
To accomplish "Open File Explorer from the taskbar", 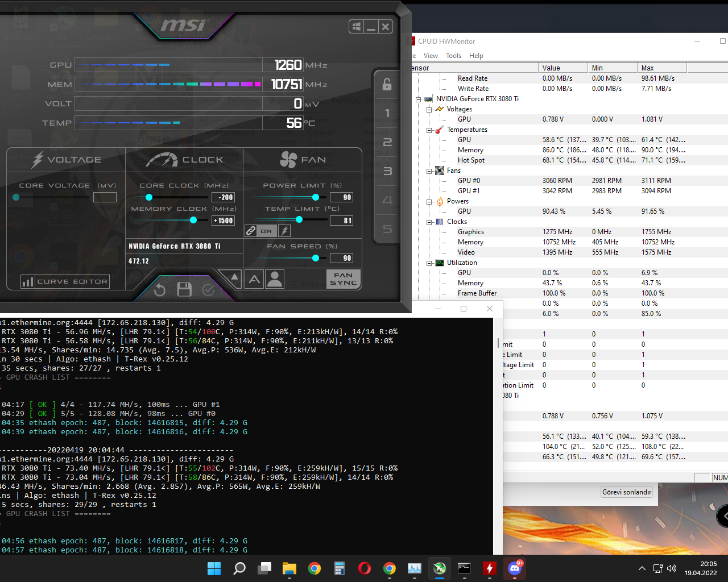I will pyautogui.click(x=289, y=568).
